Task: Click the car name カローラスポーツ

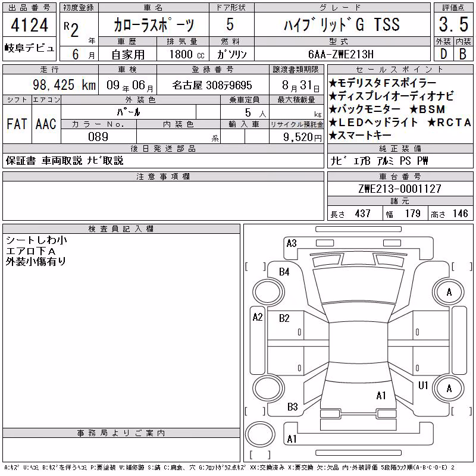Action: (154, 25)
